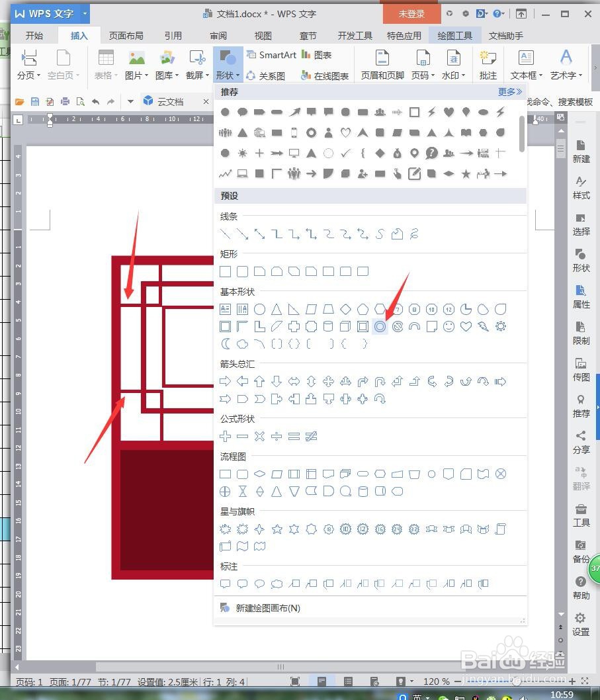
Task: Pick the lightning bolt basic shape
Action: point(483,326)
